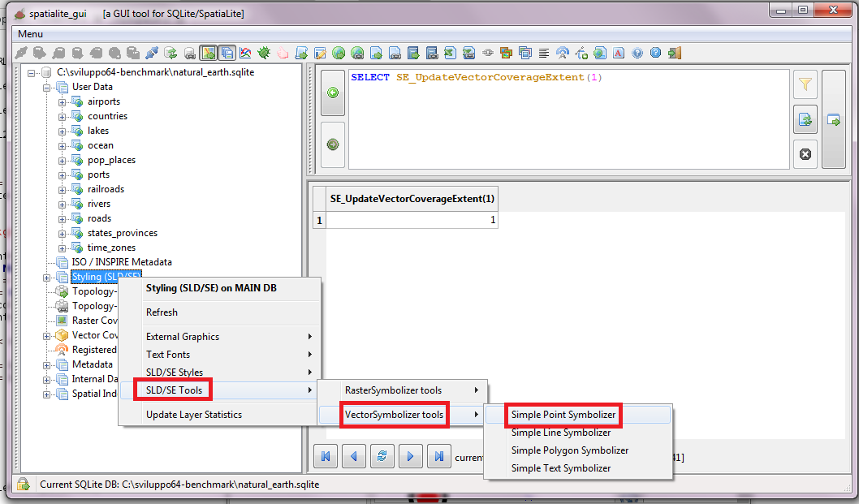Image resolution: width=859 pixels, height=504 pixels.
Task: Choose Simple Text Symbolizer
Action: [x=578, y=468]
